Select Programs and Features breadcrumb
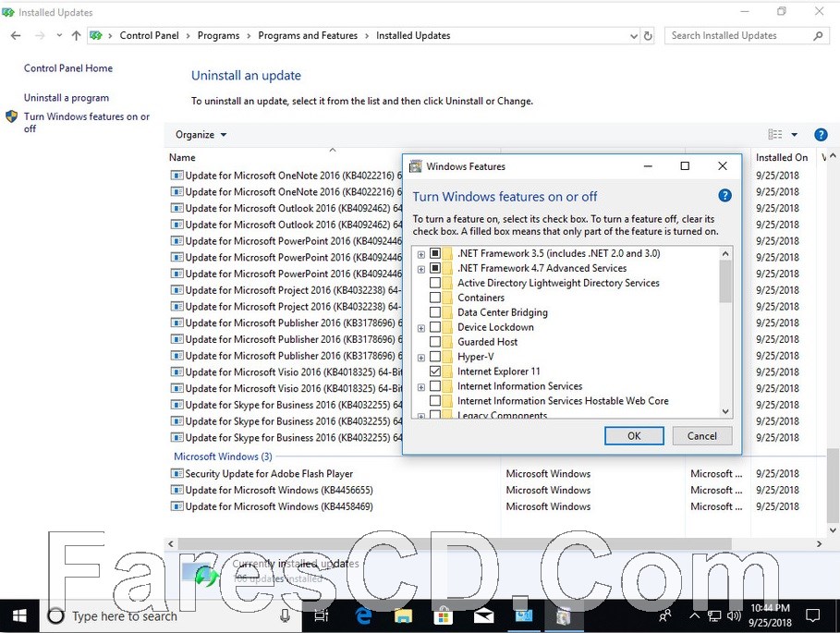The image size is (840, 633). (308, 35)
